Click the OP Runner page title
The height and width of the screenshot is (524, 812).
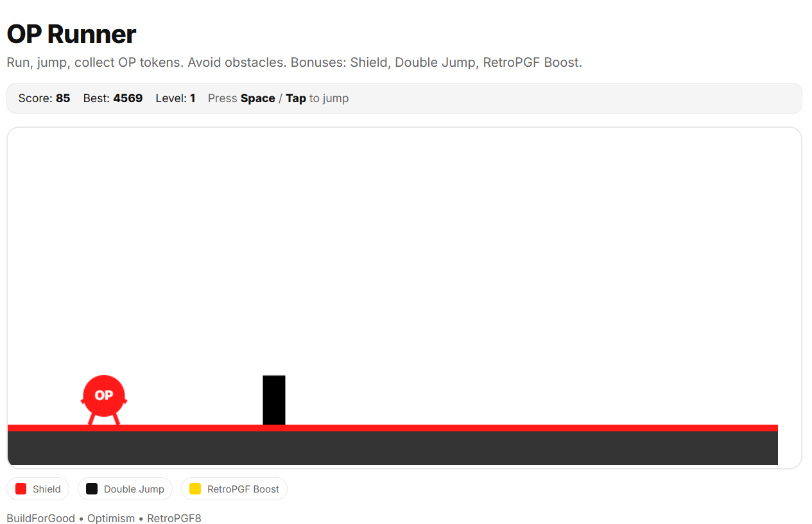point(71,34)
